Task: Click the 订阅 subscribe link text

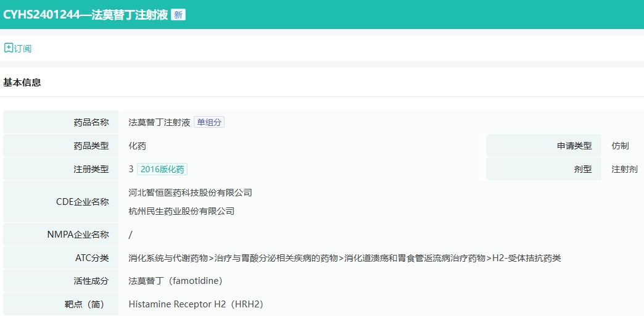Action: pos(23,49)
